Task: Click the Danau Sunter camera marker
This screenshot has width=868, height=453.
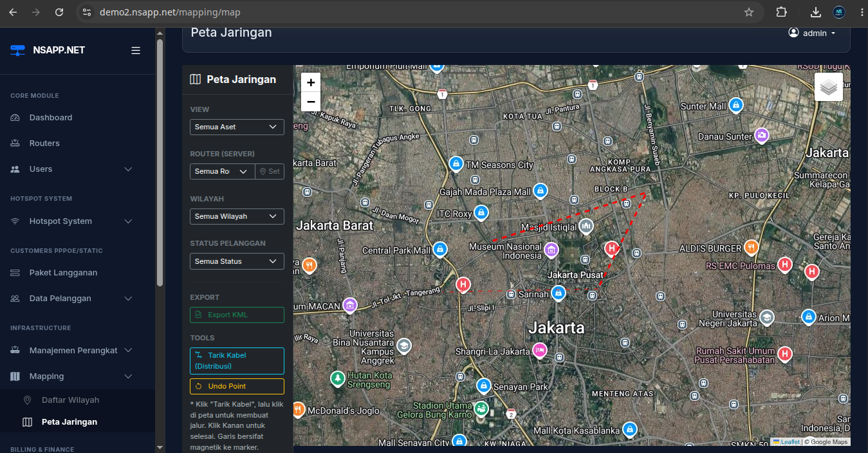Action: pos(762,134)
